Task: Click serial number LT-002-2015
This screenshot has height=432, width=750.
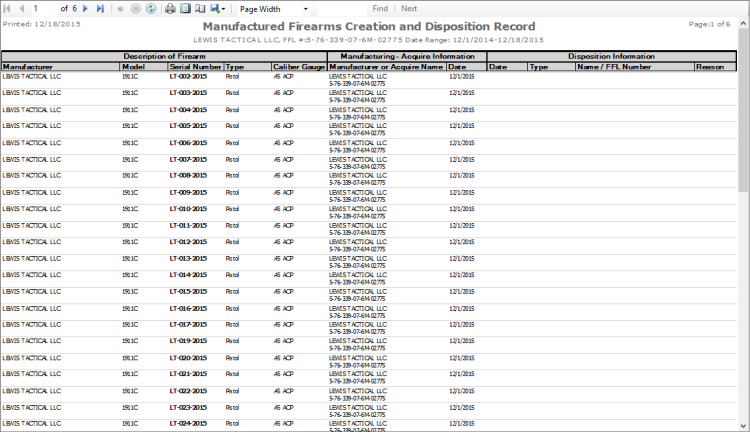Action: 188,77
